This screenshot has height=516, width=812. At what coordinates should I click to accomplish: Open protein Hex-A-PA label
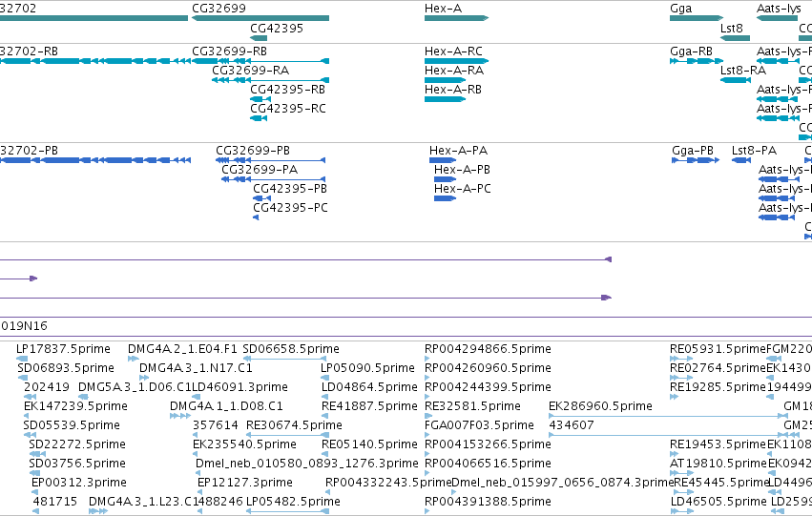458,151
